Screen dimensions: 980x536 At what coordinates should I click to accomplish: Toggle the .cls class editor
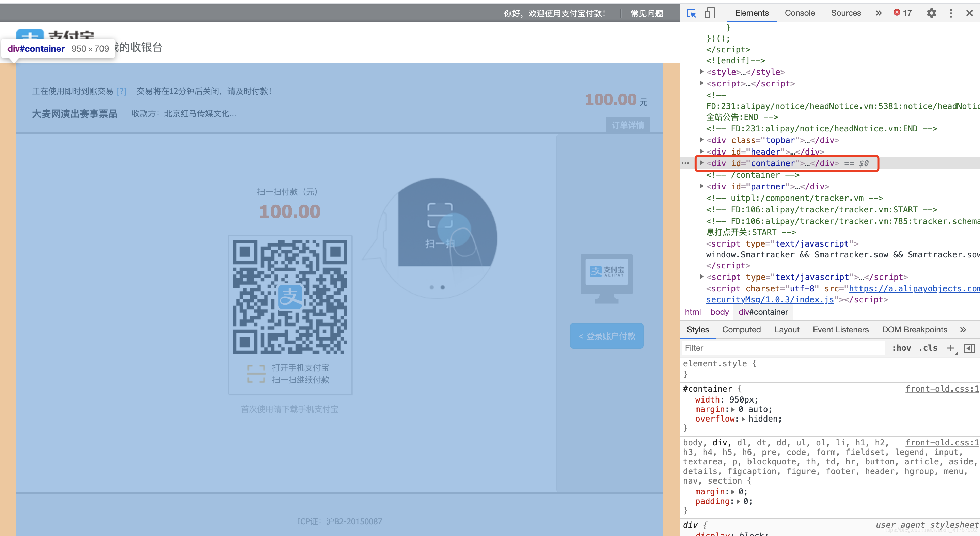(x=928, y=348)
